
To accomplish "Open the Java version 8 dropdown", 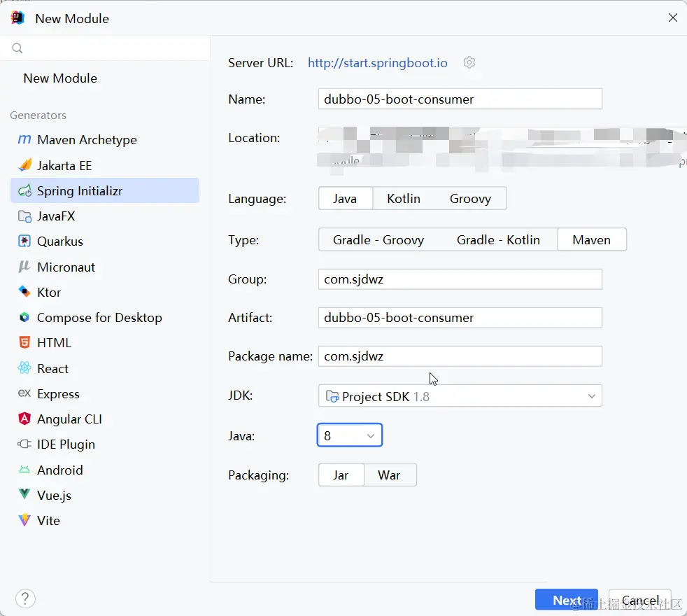I will click(x=350, y=435).
